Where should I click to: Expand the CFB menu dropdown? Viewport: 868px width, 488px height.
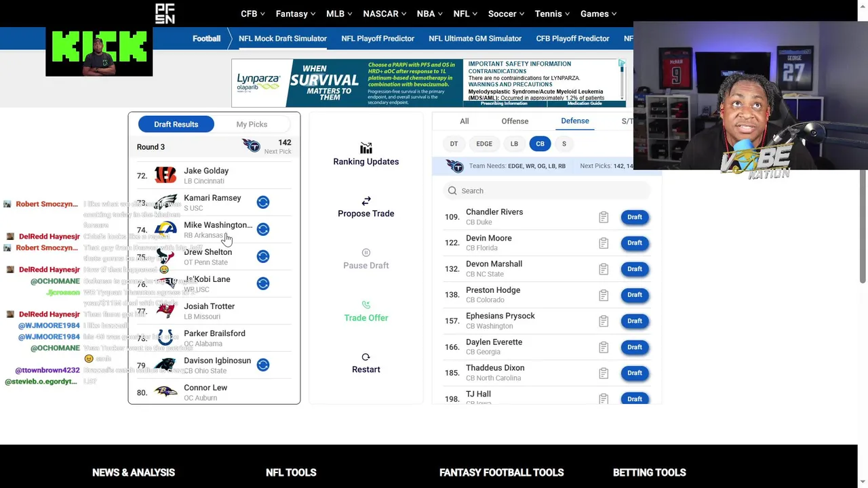tap(253, 14)
